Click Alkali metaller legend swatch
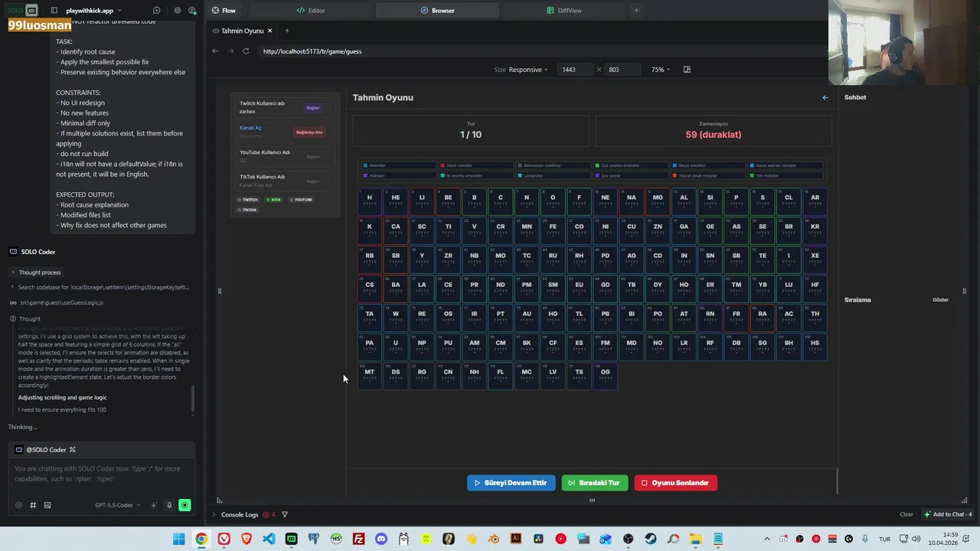Image resolution: width=980 pixels, height=551 pixels. coord(443,165)
